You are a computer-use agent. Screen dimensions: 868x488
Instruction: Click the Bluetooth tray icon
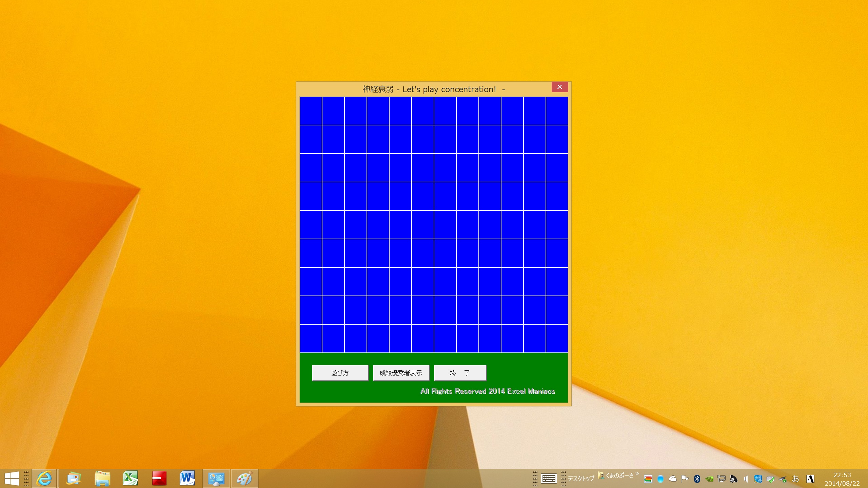point(697,479)
